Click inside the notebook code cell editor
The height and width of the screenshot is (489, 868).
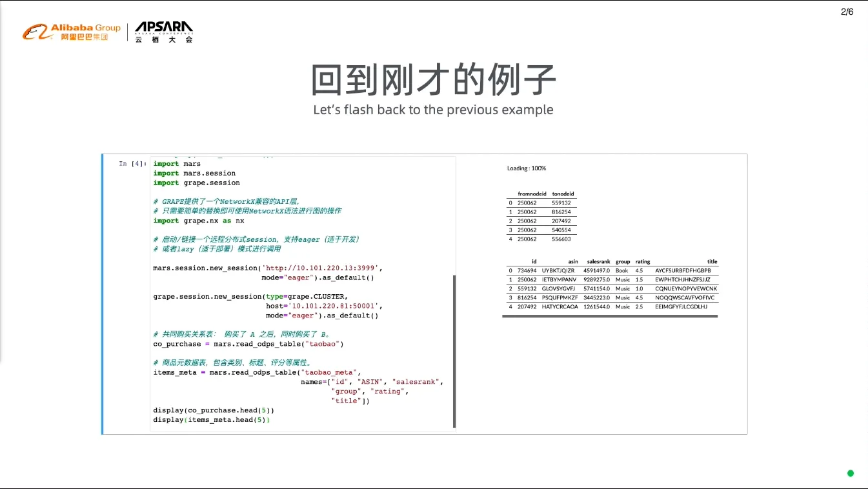302,294
